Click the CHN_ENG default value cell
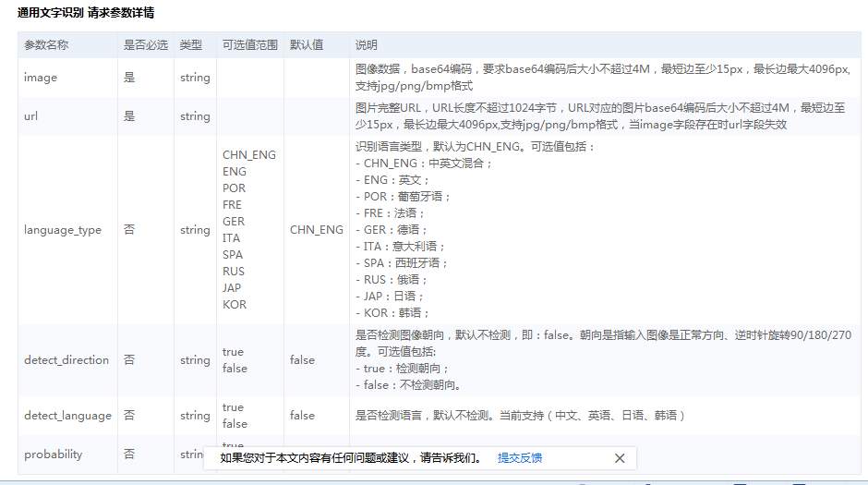 pyautogui.click(x=316, y=230)
